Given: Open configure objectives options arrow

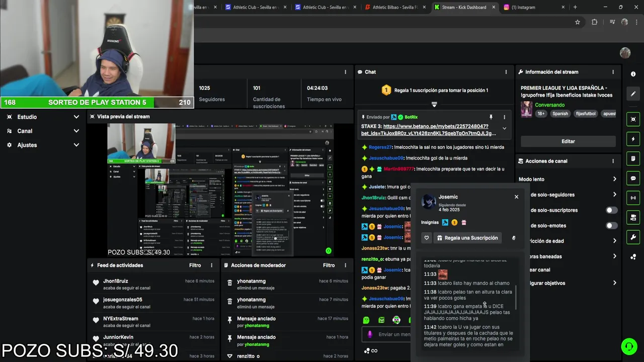Looking at the screenshot, I should point(614,283).
